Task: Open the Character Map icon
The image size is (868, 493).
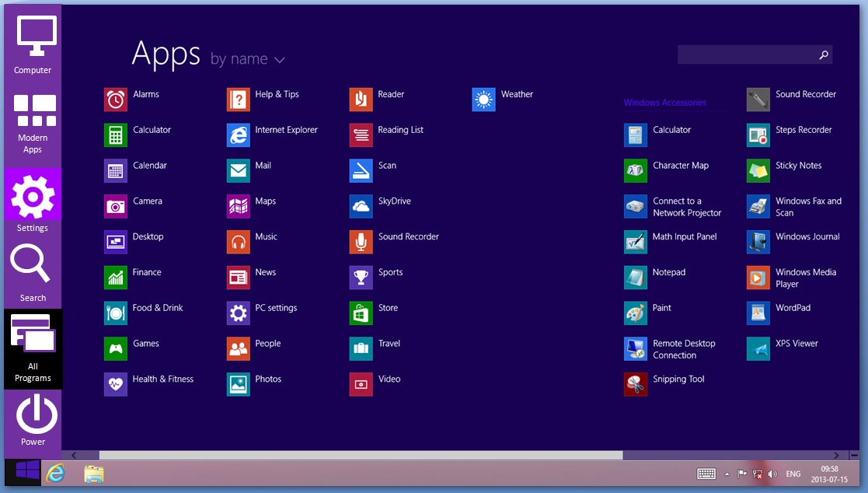Action: click(635, 171)
